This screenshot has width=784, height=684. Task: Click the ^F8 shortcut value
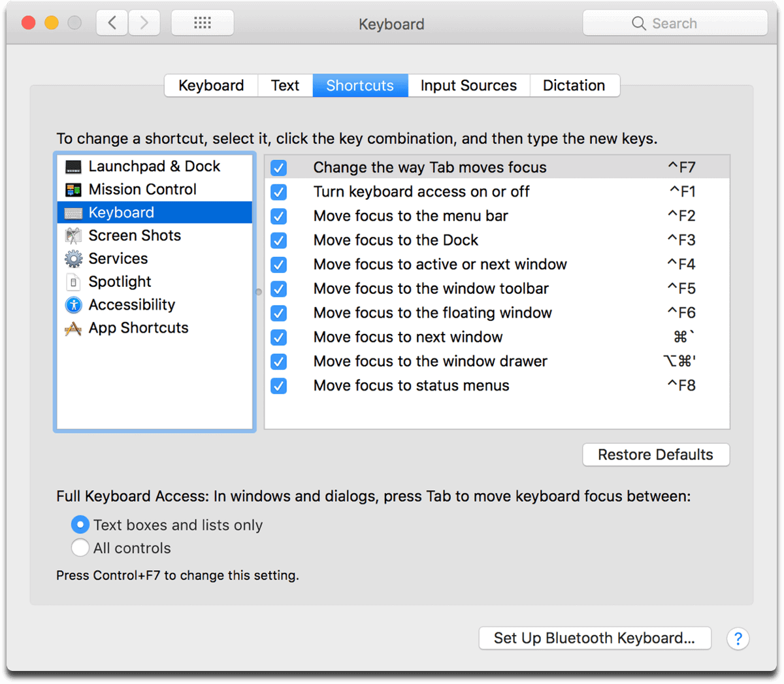tap(681, 385)
